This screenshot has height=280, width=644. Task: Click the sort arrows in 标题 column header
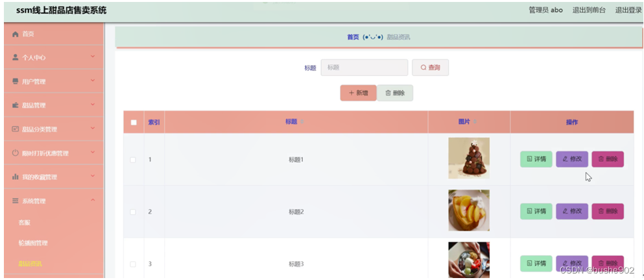[302, 122]
